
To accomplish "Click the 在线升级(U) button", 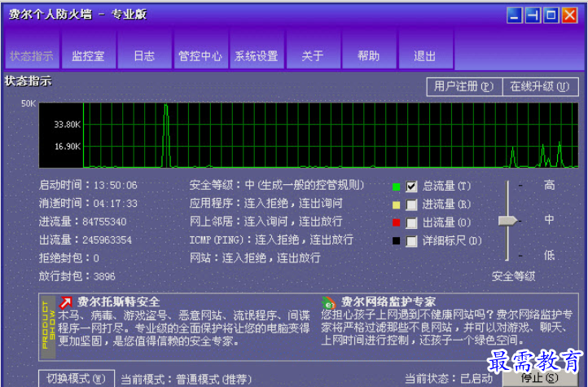I will click(x=541, y=87).
